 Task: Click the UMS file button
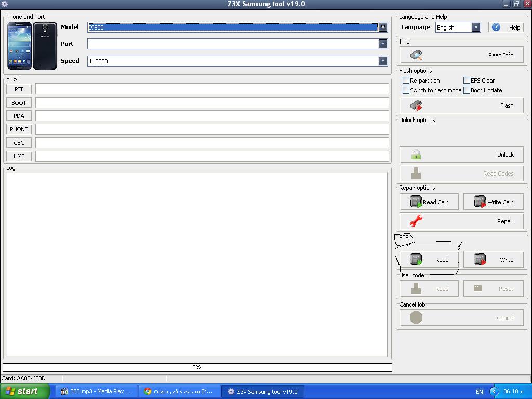[x=19, y=156]
